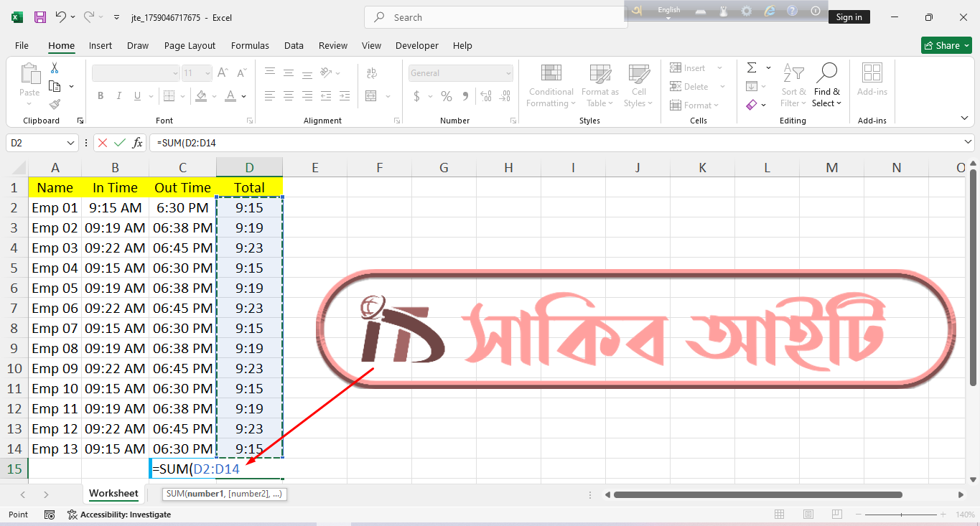Image resolution: width=980 pixels, height=526 pixels.
Task: Click the zoom slider in status bar
Action: click(901, 515)
